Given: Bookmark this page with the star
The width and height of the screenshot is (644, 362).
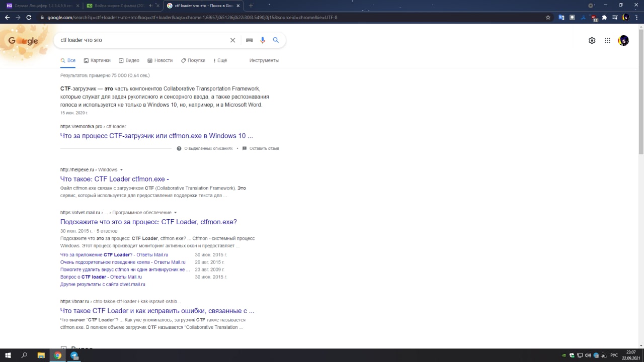Looking at the screenshot, I should pyautogui.click(x=548, y=17).
